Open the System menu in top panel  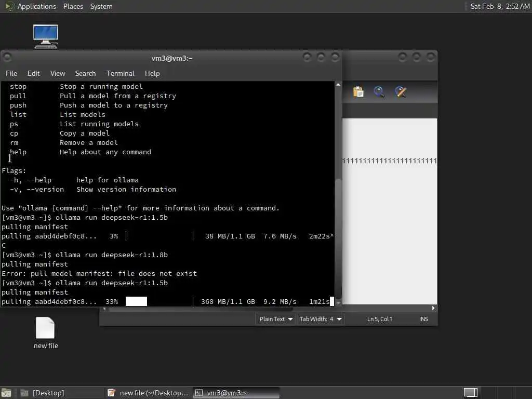[101, 6]
